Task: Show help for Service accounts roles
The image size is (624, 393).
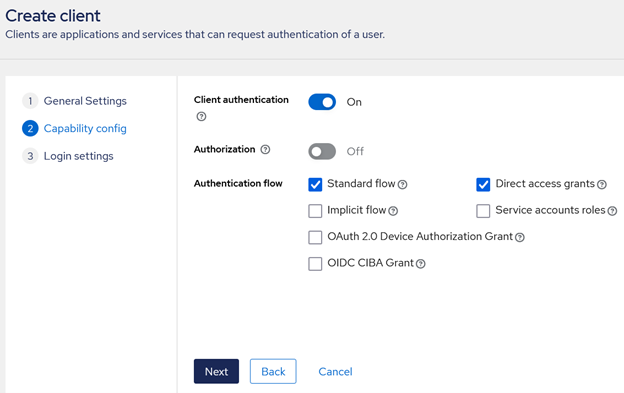Action: 612,211
